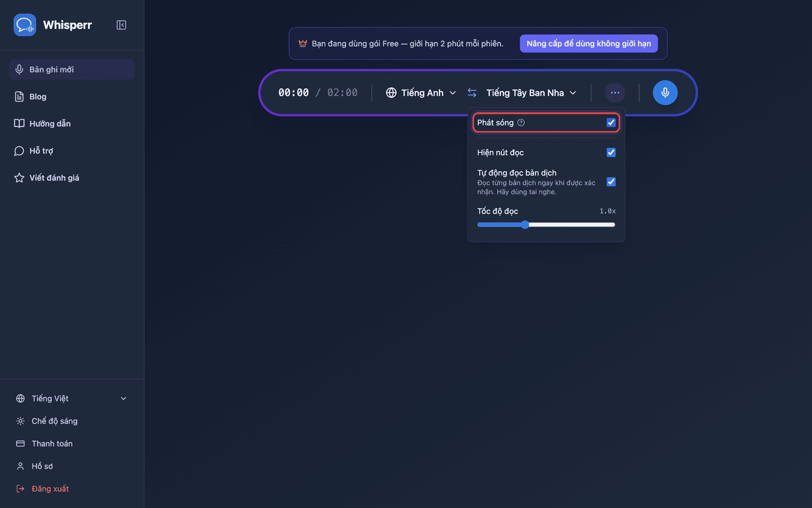Collapse the sidebar with the panel icon
812x508 pixels.
coord(121,25)
